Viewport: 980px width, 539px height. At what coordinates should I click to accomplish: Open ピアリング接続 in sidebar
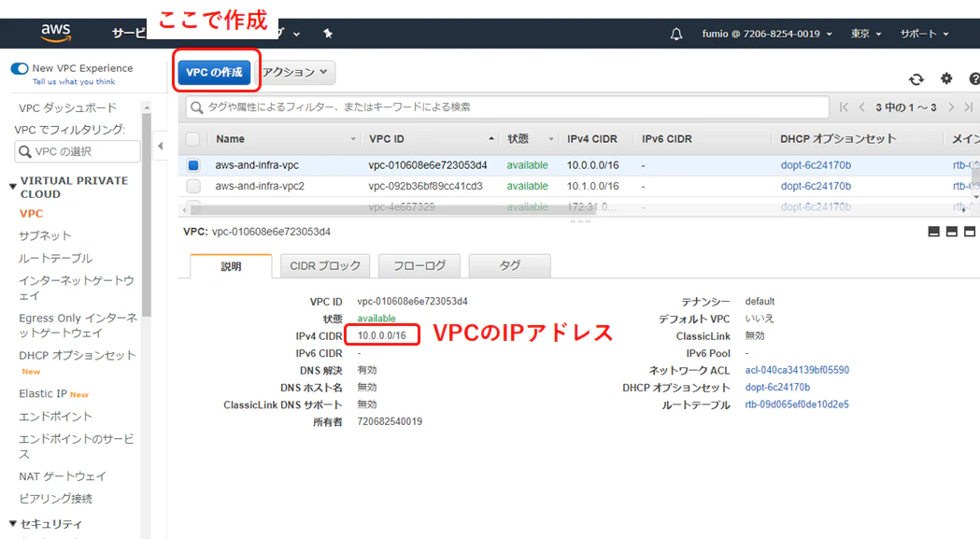point(55,499)
